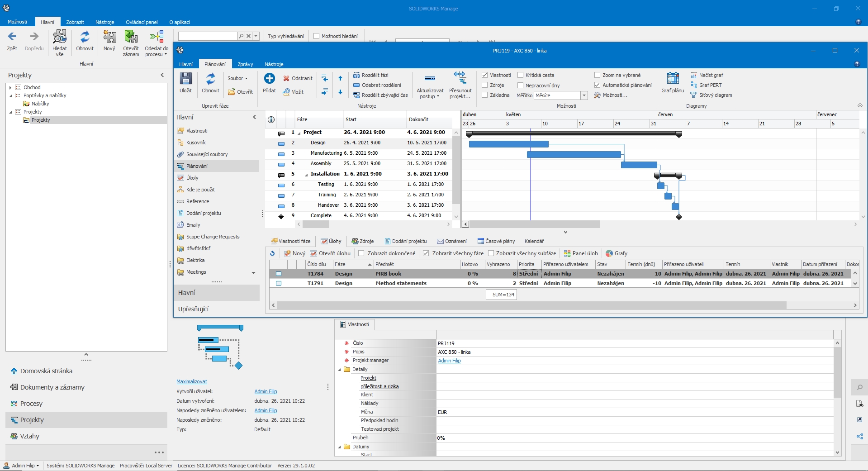The height and width of the screenshot is (471, 868).
Task: Expand the Obchod tree node
Action: (10, 87)
